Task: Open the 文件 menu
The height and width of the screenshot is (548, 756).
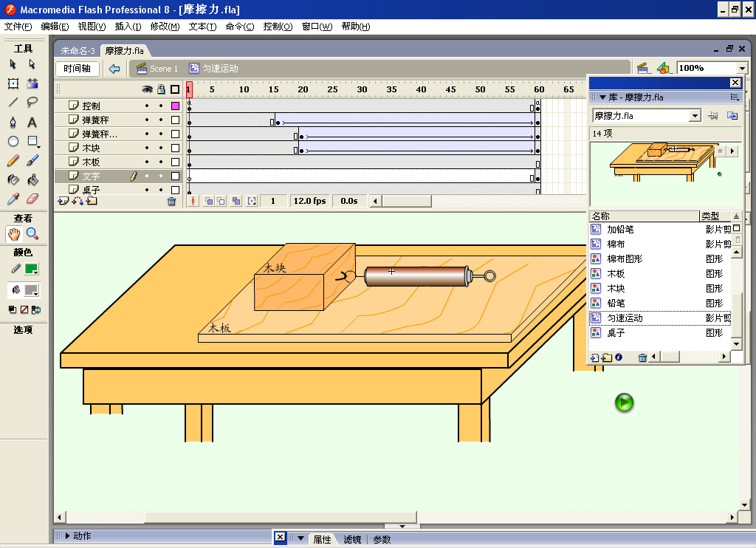Action: coord(18,27)
